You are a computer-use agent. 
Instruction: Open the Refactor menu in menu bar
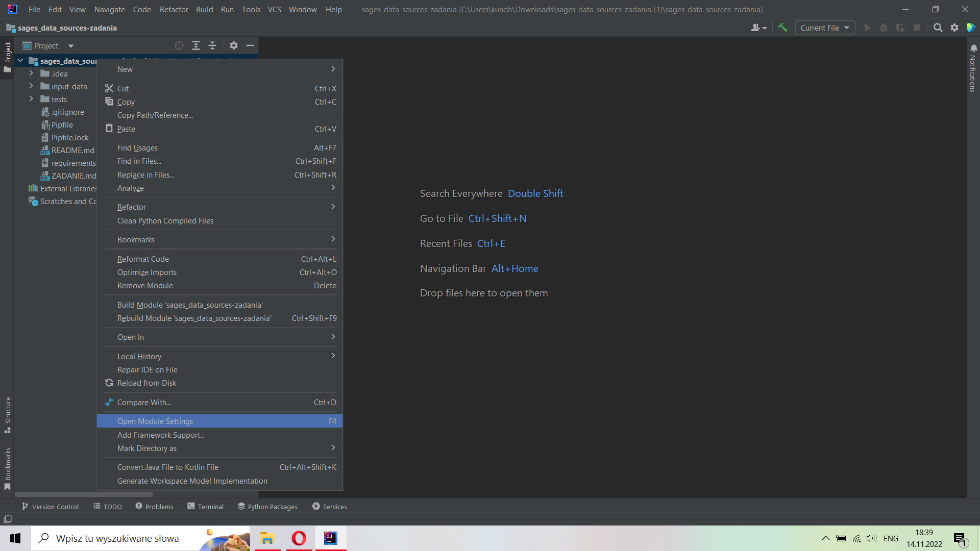(x=174, y=9)
